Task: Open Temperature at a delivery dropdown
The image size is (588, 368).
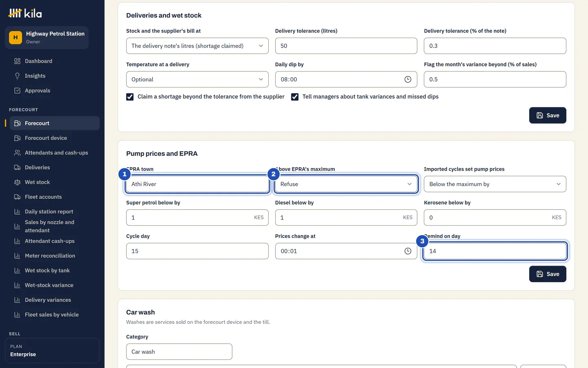Action: coord(197,79)
